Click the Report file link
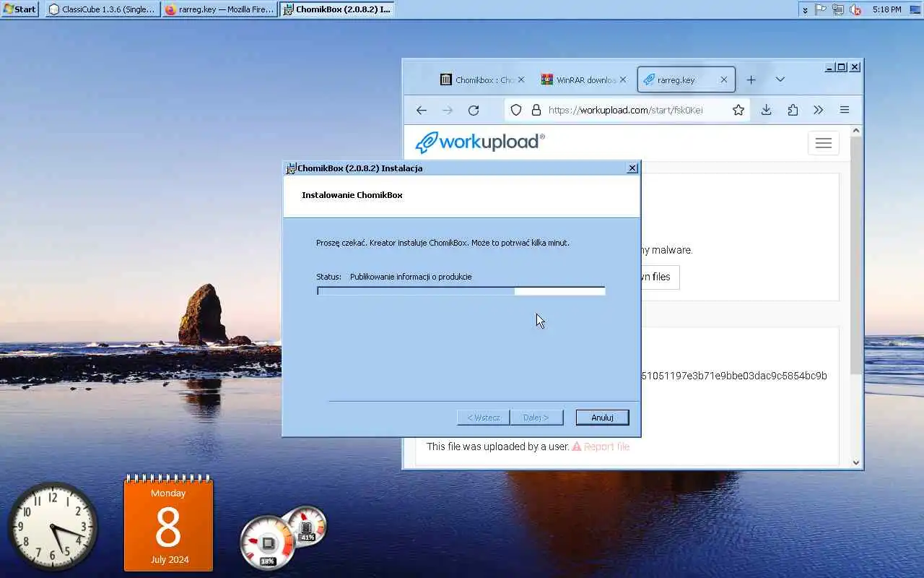Viewport: 924px width, 578px height. (601, 447)
